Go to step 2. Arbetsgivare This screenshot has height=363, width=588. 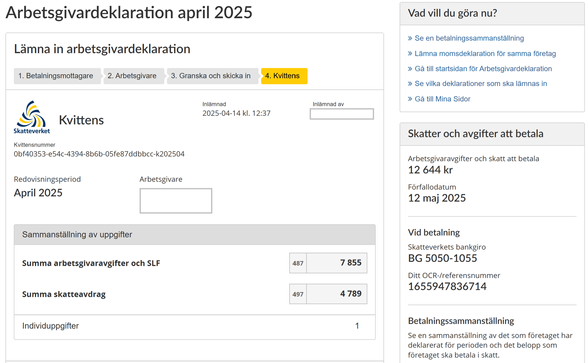click(x=134, y=76)
